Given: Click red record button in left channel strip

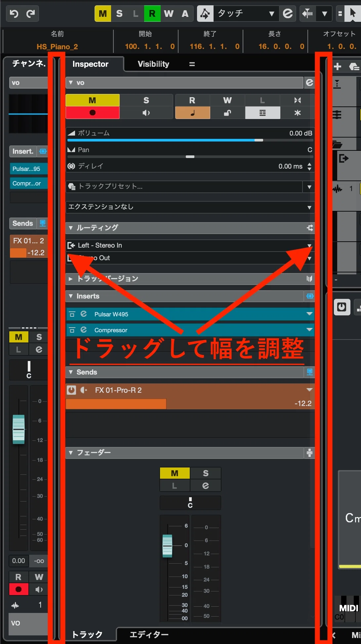Looking at the screenshot, I should (x=19, y=589).
